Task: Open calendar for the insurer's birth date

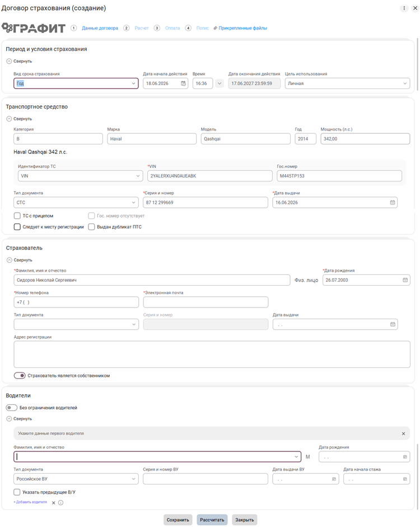Action: (405, 280)
